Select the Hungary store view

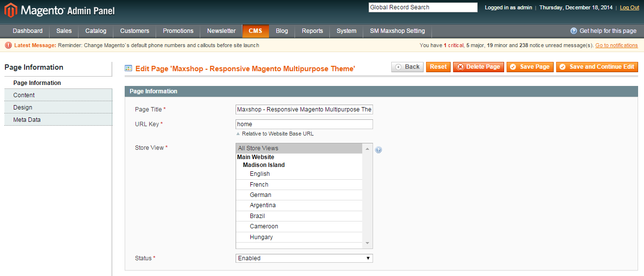[x=299, y=237]
